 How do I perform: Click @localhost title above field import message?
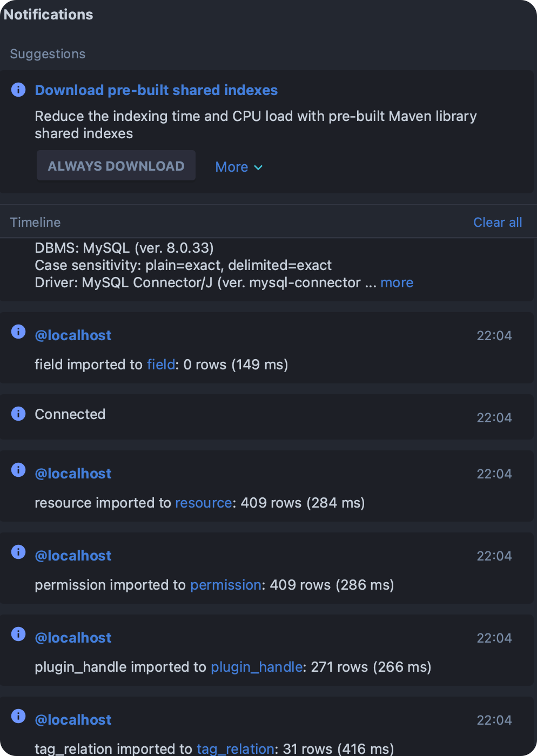73,336
